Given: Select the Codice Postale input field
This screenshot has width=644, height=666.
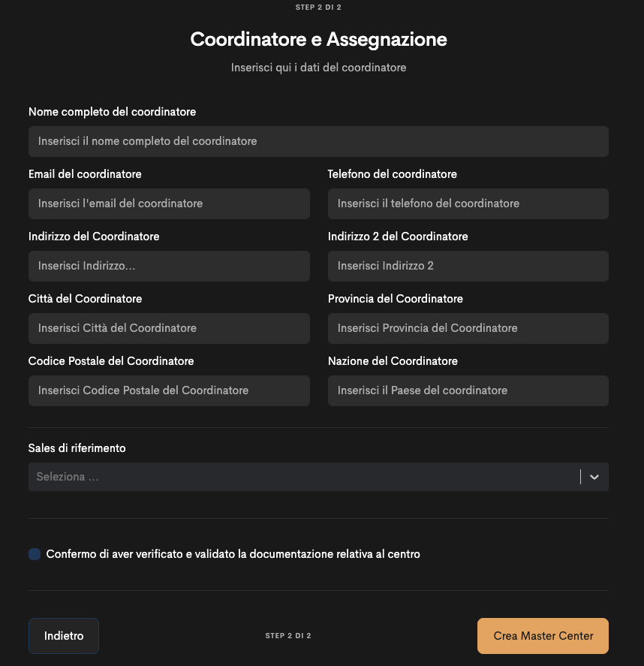Looking at the screenshot, I should 169,390.
